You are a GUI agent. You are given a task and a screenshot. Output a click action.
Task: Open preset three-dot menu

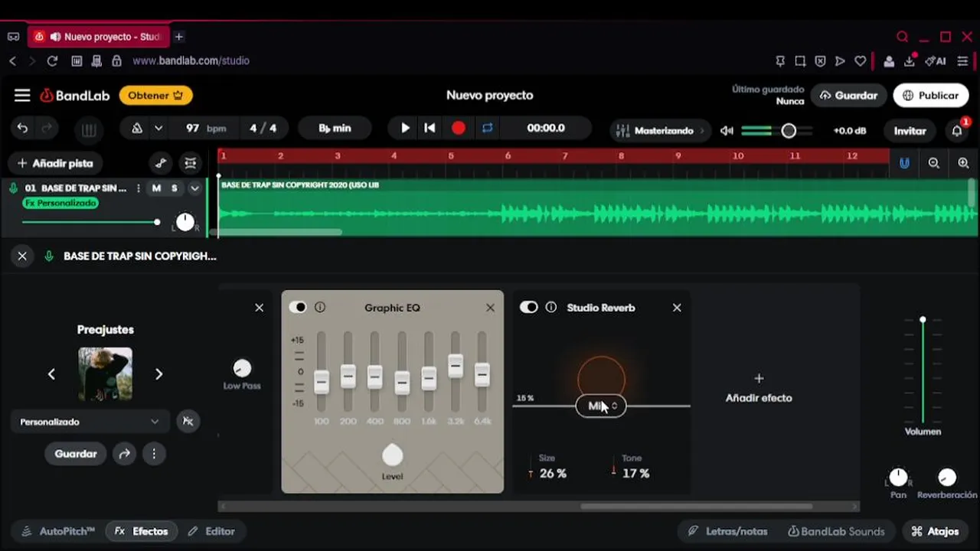coord(154,454)
